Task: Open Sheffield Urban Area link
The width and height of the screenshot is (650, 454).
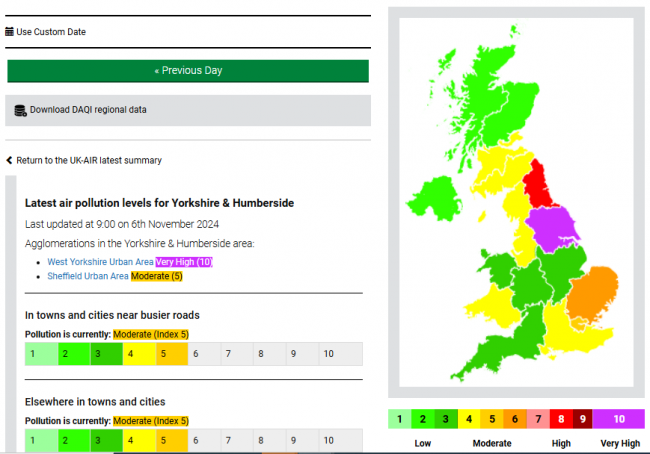Action: (88, 276)
